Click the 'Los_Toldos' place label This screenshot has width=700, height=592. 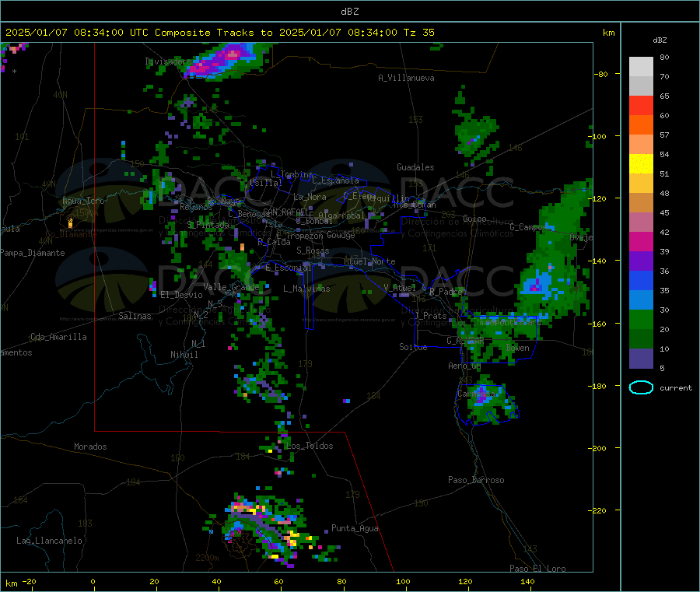tap(310, 446)
